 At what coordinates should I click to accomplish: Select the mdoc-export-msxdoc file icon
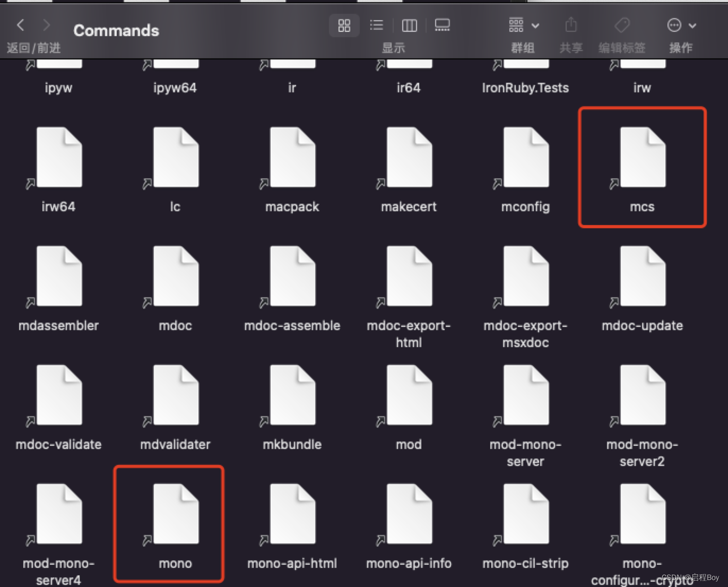[526, 276]
